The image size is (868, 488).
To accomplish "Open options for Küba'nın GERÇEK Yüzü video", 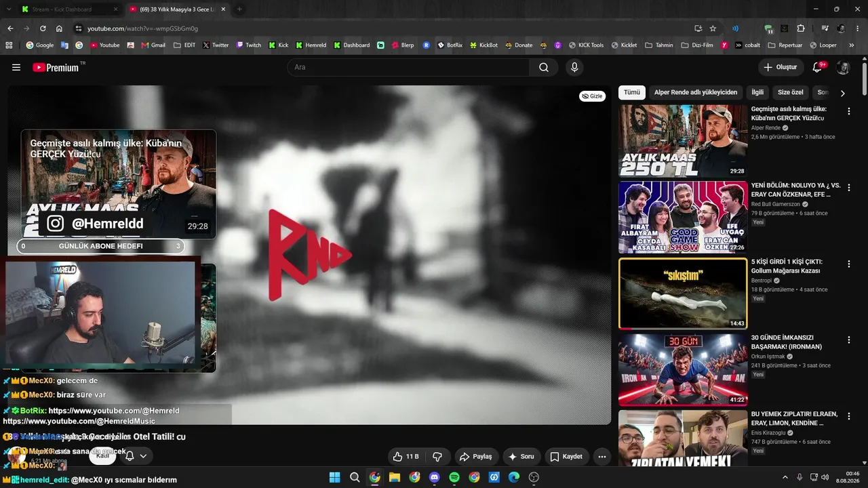I will (x=848, y=111).
